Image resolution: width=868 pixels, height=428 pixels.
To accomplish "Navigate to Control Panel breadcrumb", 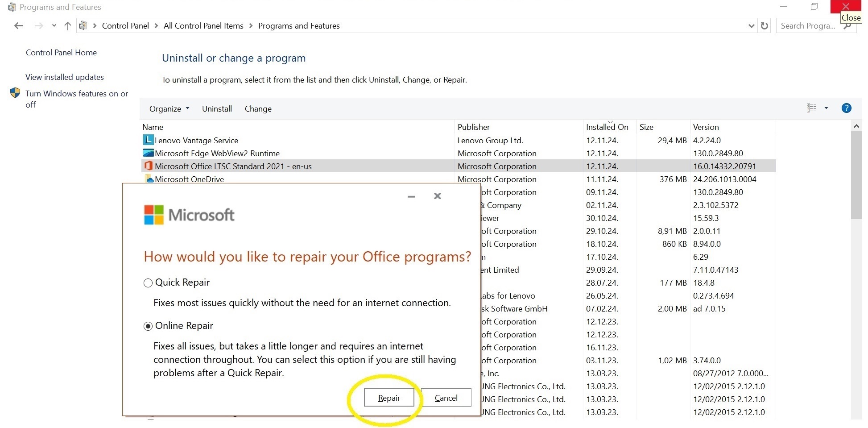I will point(125,26).
